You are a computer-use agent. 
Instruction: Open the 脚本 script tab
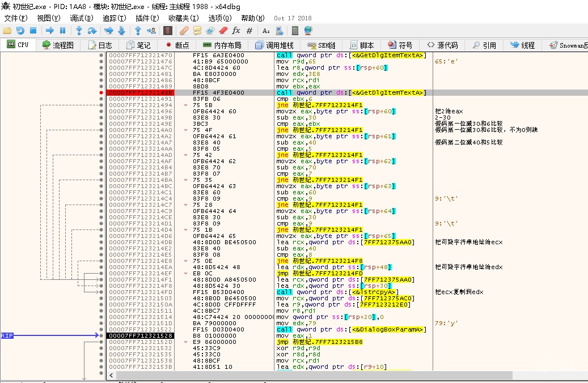(x=362, y=45)
